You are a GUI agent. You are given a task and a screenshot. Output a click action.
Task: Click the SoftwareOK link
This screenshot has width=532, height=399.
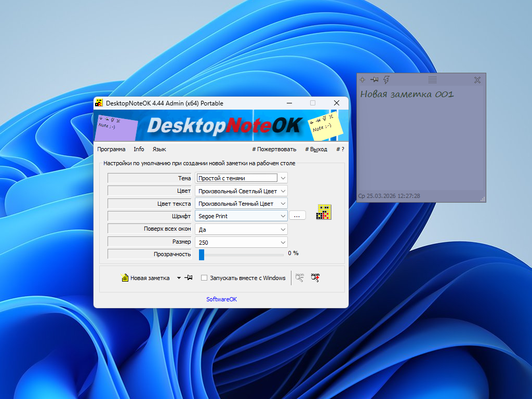tap(221, 299)
